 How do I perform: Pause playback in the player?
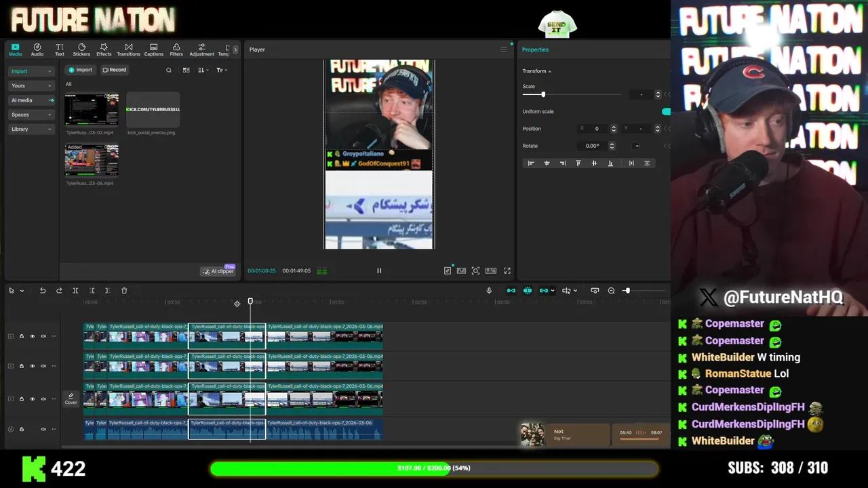[x=379, y=270]
